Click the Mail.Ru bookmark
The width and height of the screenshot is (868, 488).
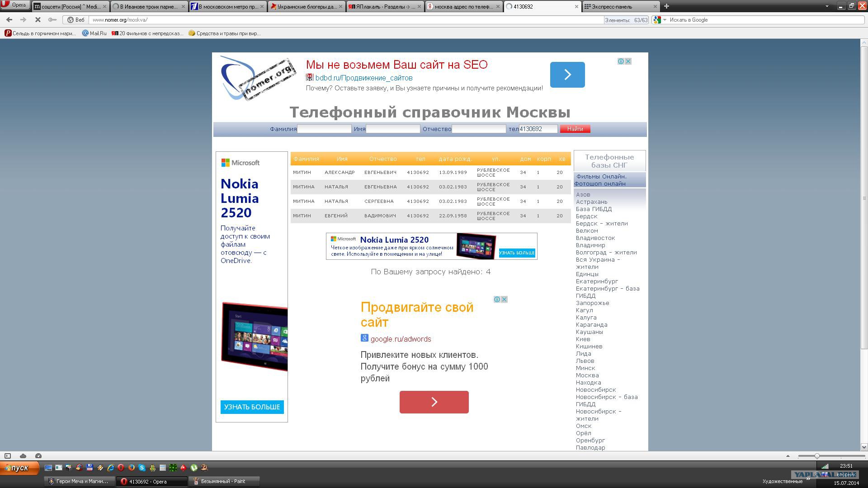click(x=94, y=33)
